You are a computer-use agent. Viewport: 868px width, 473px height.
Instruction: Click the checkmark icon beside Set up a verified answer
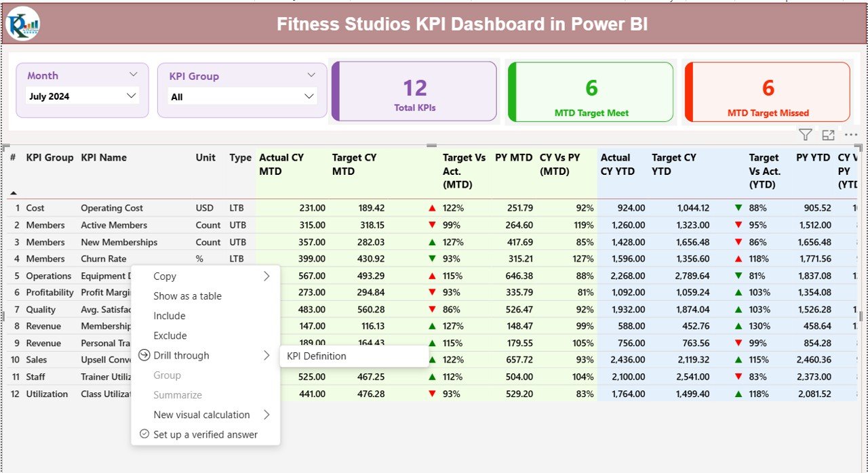pos(143,434)
